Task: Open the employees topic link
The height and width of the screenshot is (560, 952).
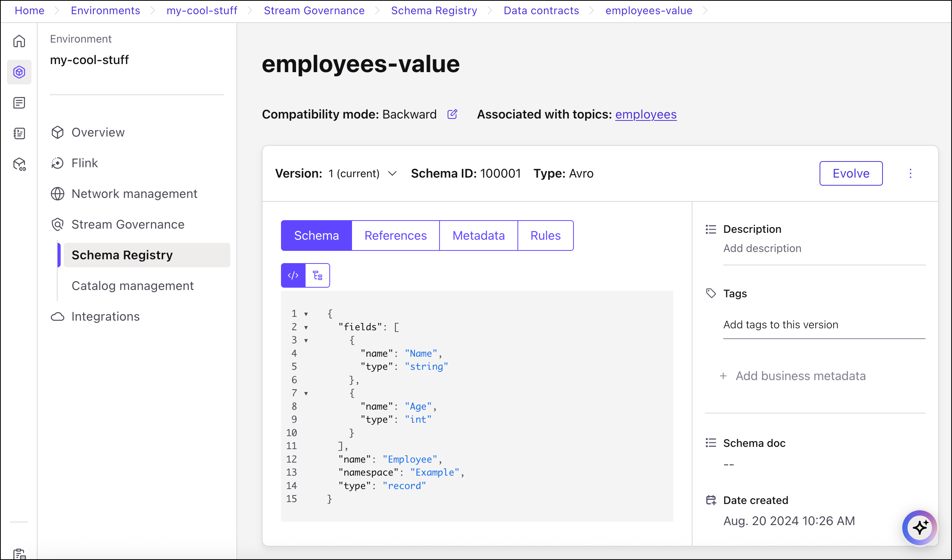Action: click(646, 114)
